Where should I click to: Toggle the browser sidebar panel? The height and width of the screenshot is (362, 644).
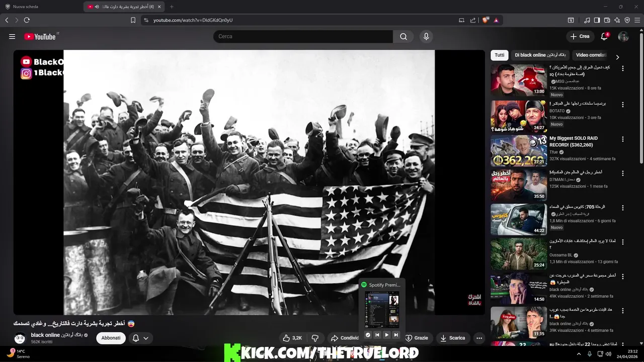[x=597, y=20]
